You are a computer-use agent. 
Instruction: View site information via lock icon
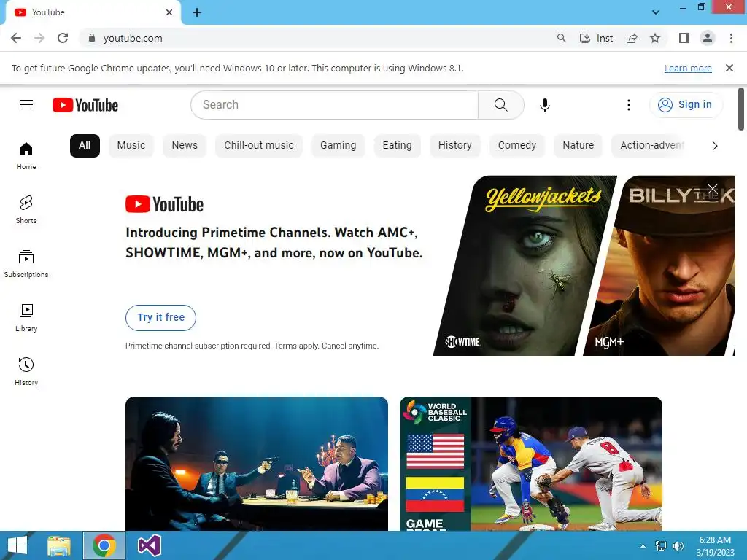coord(92,38)
